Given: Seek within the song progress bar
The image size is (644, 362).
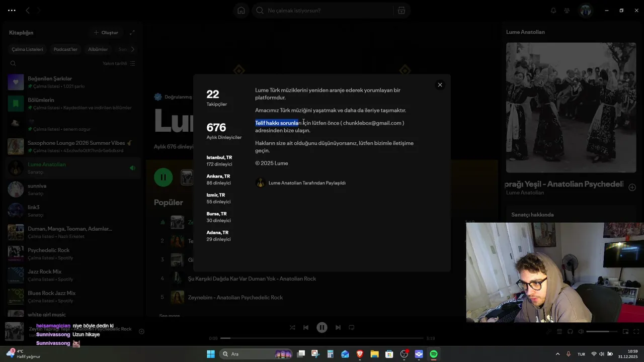Looking at the screenshot, I should (322, 338).
